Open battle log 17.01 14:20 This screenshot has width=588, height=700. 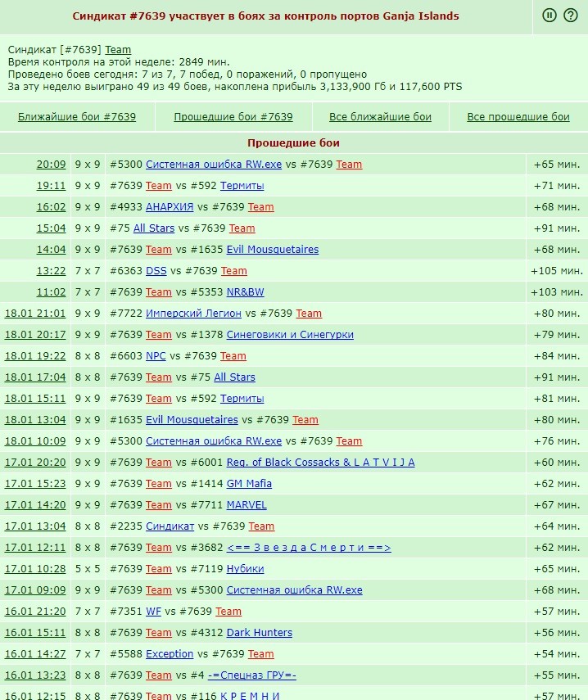coord(35,505)
